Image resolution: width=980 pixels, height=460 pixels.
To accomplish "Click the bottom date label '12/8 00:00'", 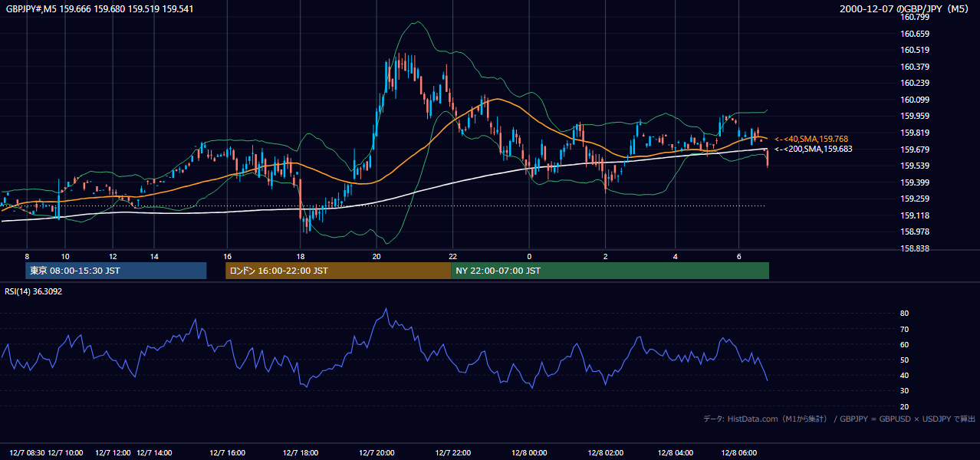I will pyautogui.click(x=529, y=452).
